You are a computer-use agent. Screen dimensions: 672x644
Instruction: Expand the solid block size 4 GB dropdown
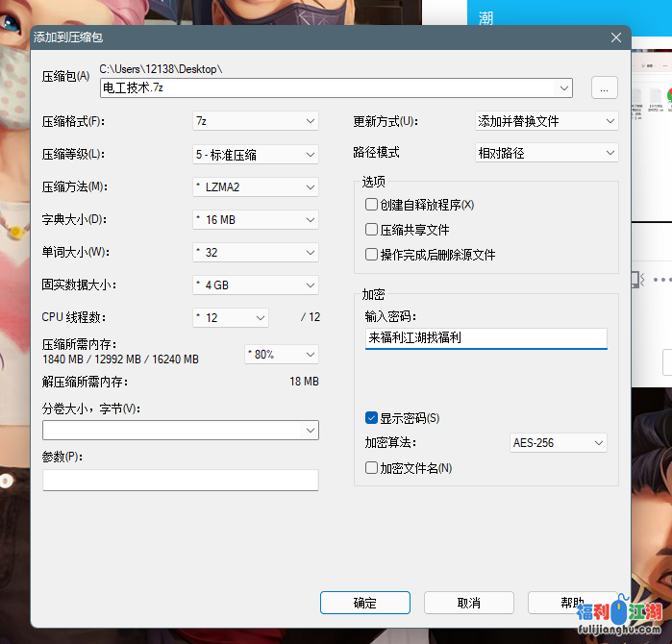point(255,285)
